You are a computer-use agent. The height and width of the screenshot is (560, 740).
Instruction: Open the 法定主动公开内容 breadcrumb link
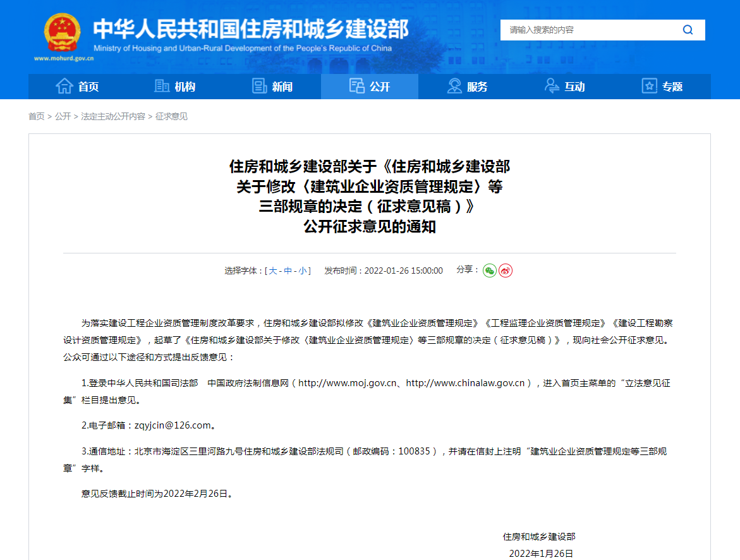click(114, 116)
